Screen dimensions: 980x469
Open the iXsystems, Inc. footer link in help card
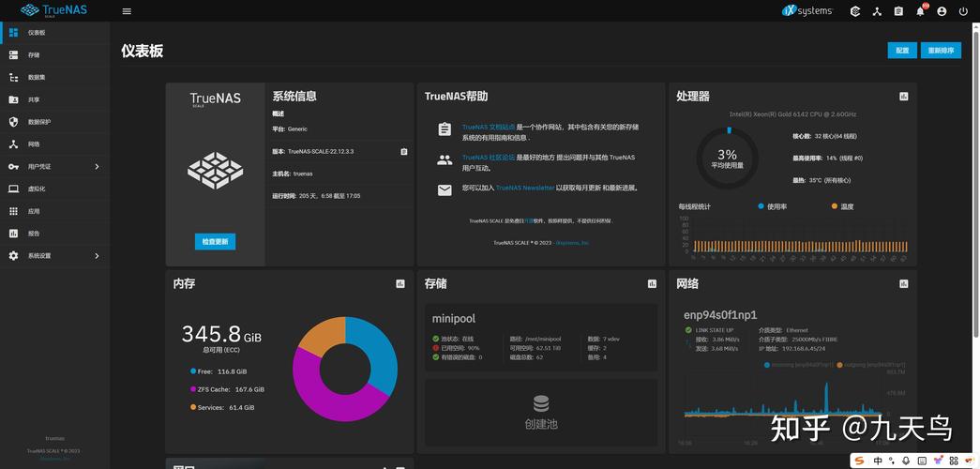572,243
